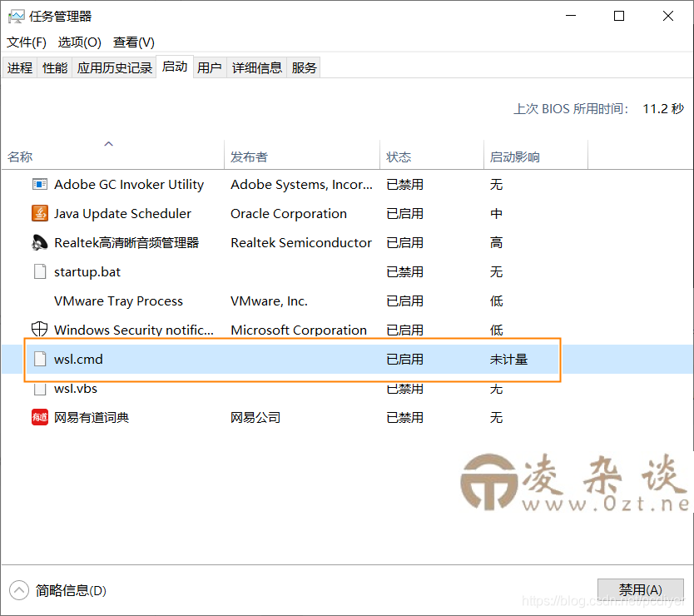Open the 文件(F) menu

27,42
